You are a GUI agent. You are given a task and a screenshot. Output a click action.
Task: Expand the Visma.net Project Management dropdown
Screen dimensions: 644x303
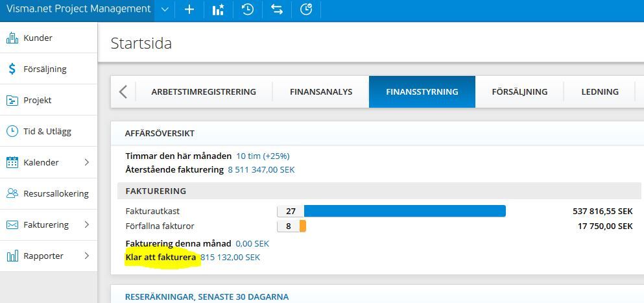pos(165,10)
